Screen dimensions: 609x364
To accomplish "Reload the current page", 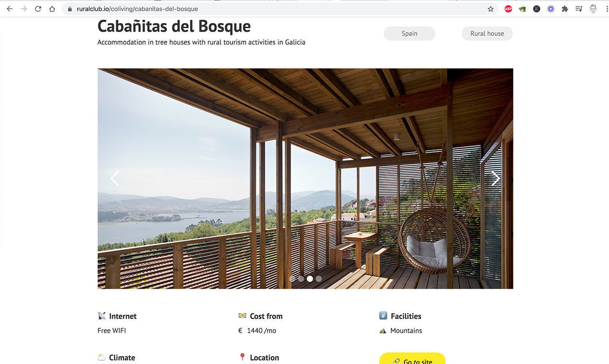I will click(38, 9).
